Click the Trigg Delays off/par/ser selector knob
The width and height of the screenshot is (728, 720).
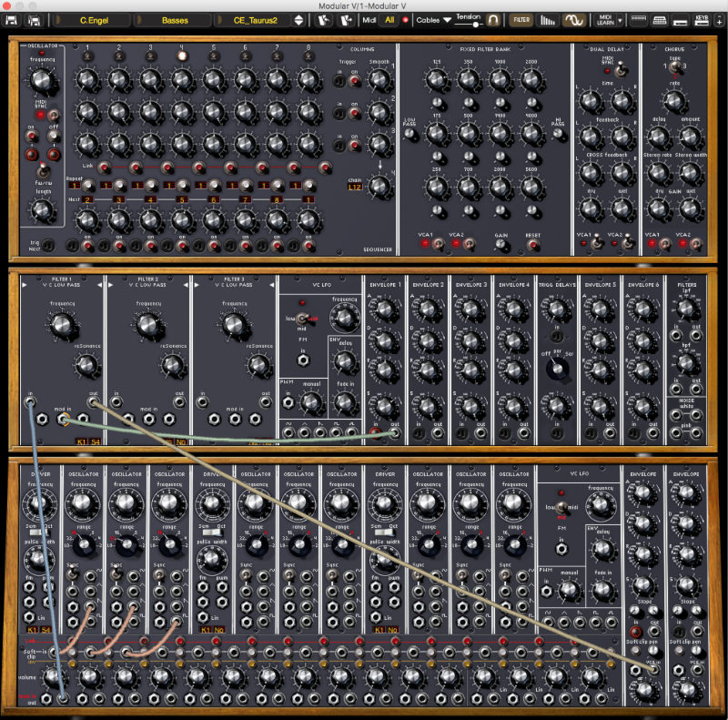[558, 368]
